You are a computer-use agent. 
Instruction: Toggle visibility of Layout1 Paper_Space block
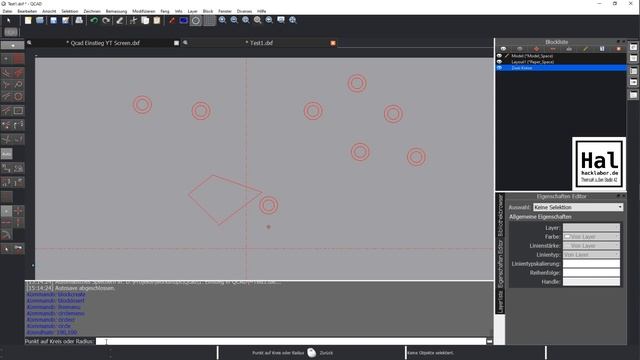point(499,62)
